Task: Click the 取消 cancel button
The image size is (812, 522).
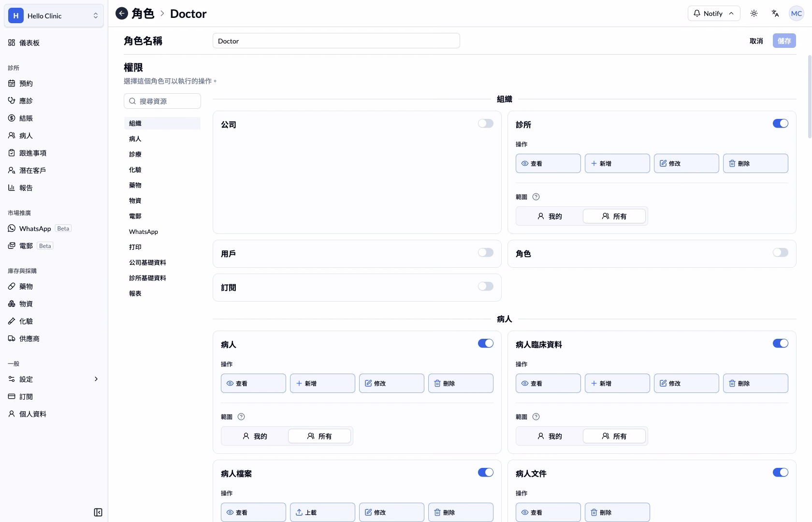Action: click(x=756, y=41)
